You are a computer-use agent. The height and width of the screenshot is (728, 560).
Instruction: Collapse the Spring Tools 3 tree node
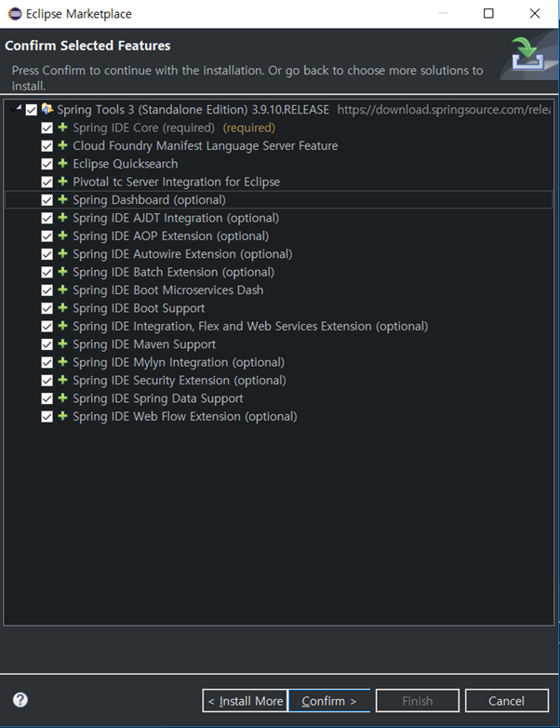click(17, 109)
